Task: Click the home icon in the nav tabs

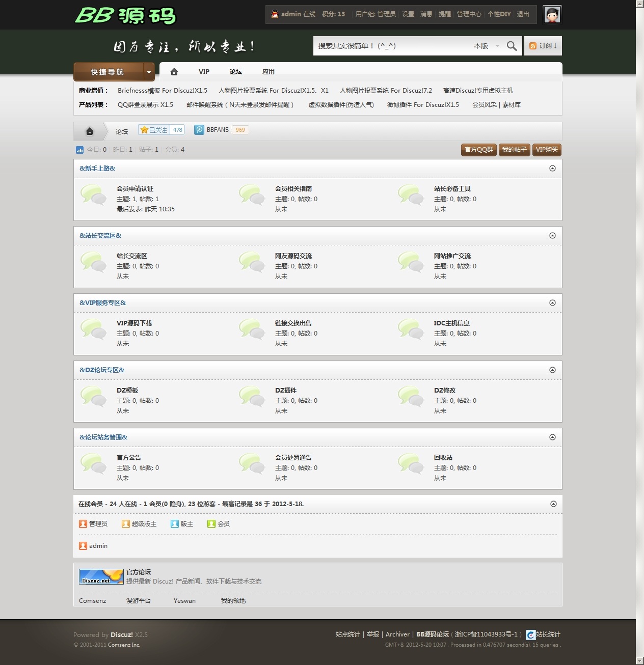Action: pyautogui.click(x=174, y=72)
